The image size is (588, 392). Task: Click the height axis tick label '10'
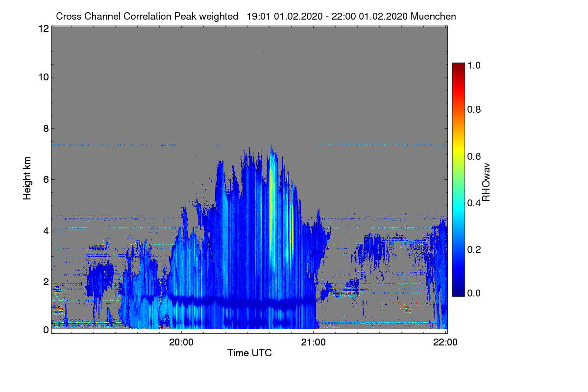click(x=43, y=77)
